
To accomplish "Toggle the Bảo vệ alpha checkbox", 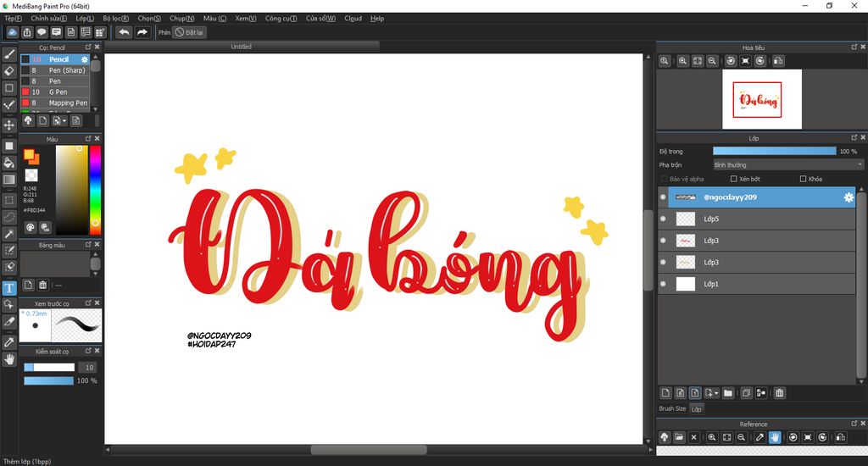I will [x=664, y=179].
